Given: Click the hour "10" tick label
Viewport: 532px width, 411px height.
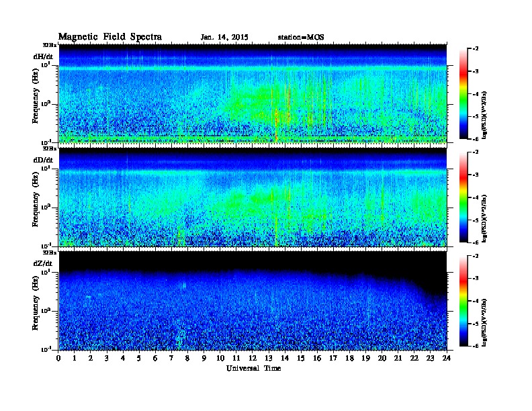Looking at the screenshot, I should [220, 358].
